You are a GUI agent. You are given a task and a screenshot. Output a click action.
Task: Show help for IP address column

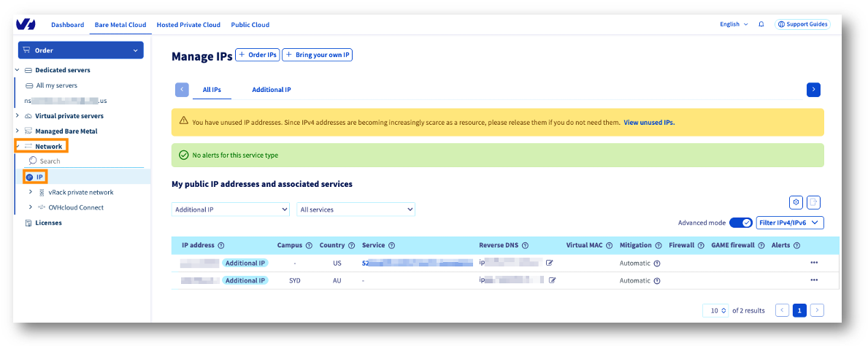click(221, 245)
